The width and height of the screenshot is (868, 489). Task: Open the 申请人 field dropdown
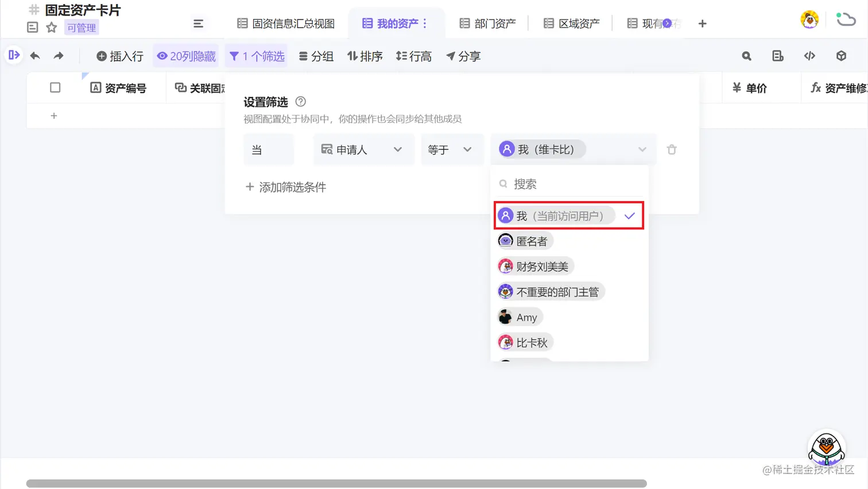click(x=363, y=149)
